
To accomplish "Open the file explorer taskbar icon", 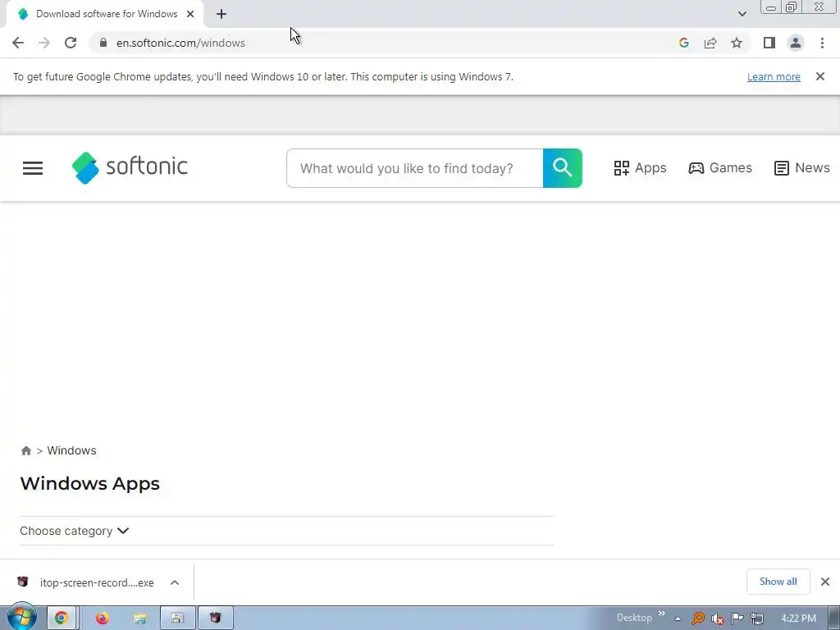I will coord(139,619).
